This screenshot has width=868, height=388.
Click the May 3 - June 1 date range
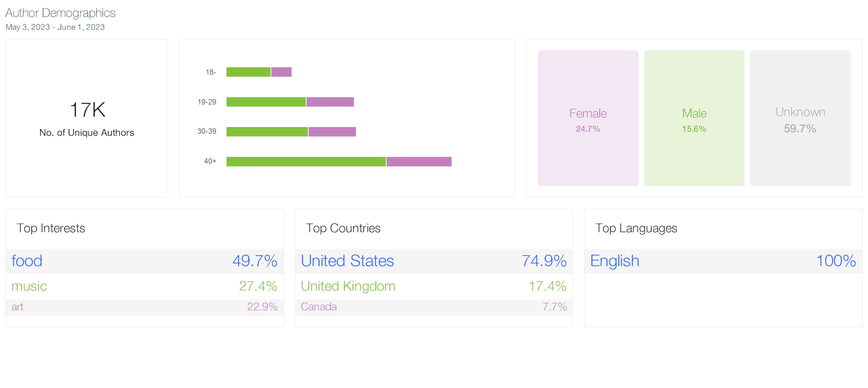tap(55, 27)
